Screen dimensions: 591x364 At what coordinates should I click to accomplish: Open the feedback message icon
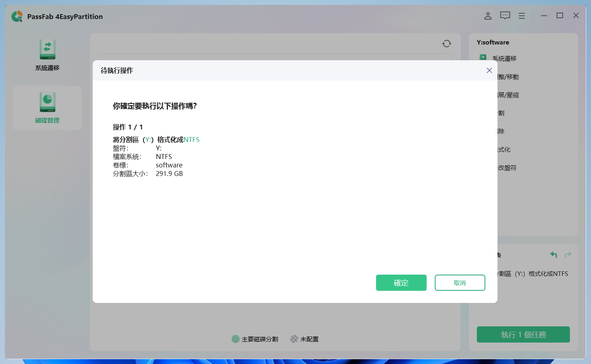pyautogui.click(x=504, y=15)
